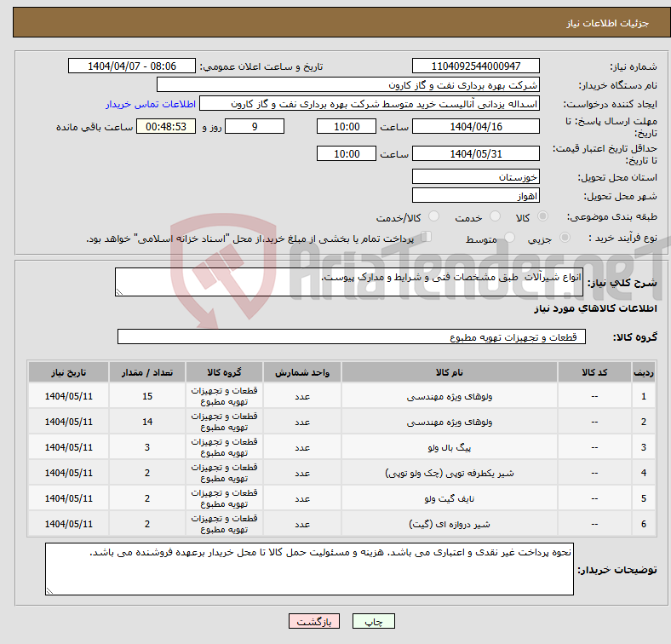Click the goods group cell in row 5

(x=224, y=498)
